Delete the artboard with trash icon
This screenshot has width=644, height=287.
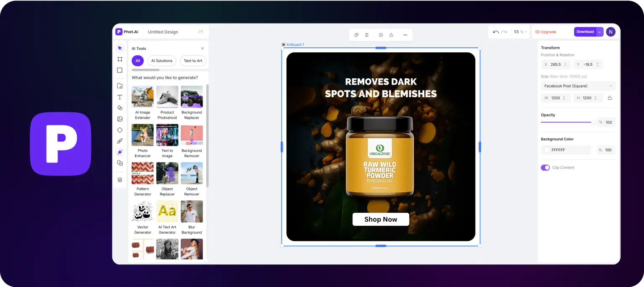pyautogui.click(x=367, y=35)
